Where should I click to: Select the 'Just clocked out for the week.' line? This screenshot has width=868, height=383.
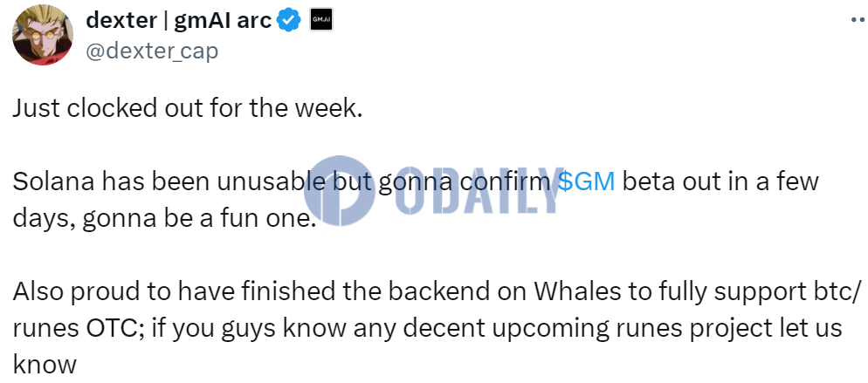[188, 108]
